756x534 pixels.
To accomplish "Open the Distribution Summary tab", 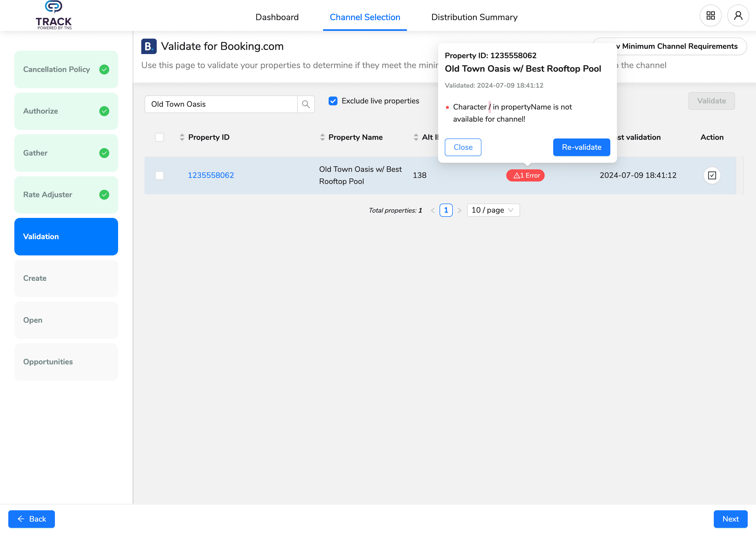I will [474, 17].
